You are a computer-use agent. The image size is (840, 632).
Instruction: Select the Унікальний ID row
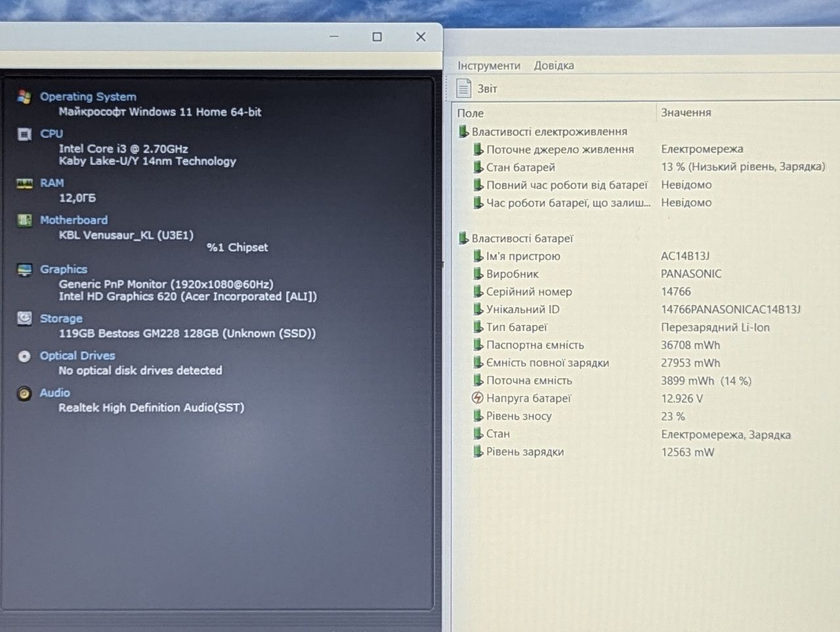[x=646, y=309]
